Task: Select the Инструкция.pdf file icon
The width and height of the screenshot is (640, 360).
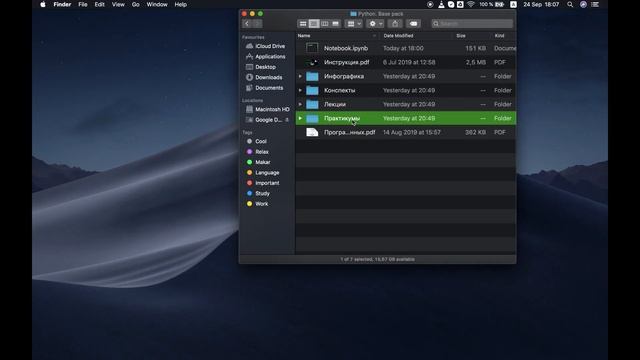Action: click(x=312, y=62)
